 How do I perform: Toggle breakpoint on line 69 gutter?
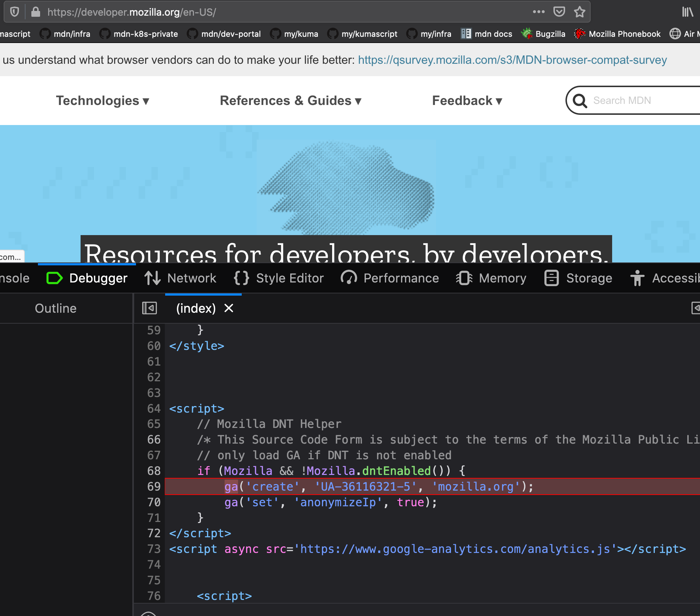pyautogui.click(x=154, y=486)
